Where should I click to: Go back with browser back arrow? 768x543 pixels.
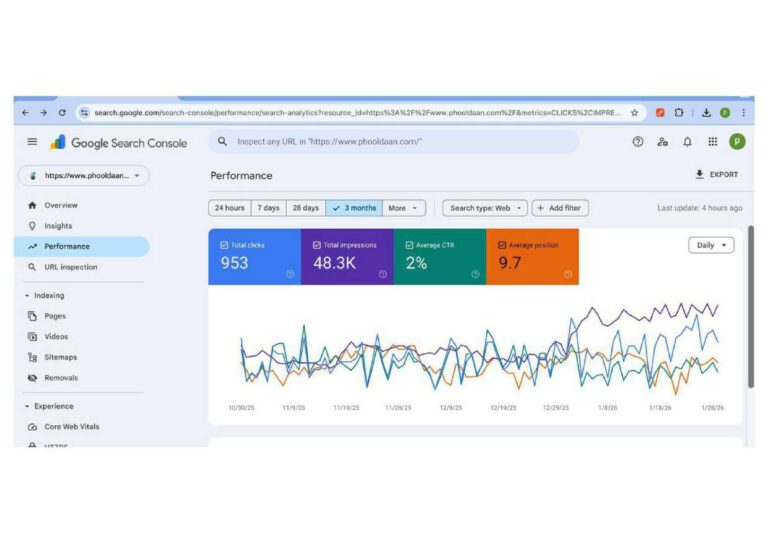tap(25, 113)
